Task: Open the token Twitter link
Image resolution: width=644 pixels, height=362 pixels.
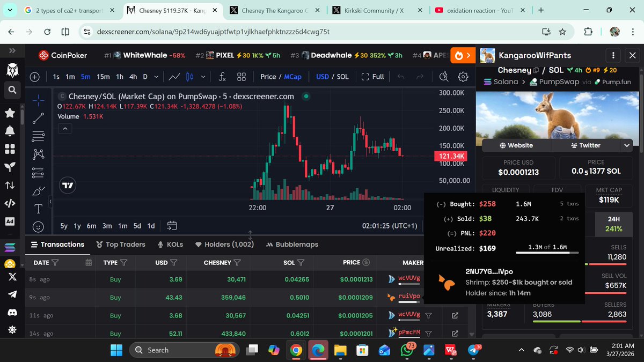Action: (x=586, y=145)
